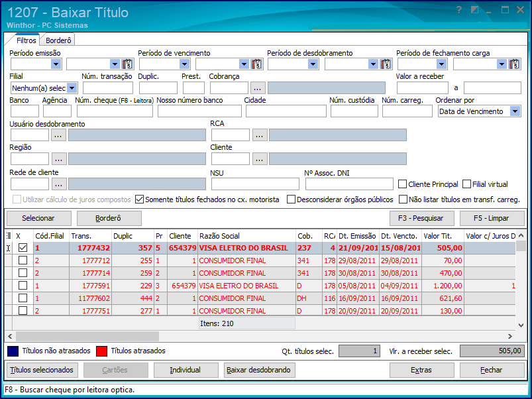532x399 pixels.
Task: Open the Período de fechamento carga calendar icon
Action: click(514, 64)
